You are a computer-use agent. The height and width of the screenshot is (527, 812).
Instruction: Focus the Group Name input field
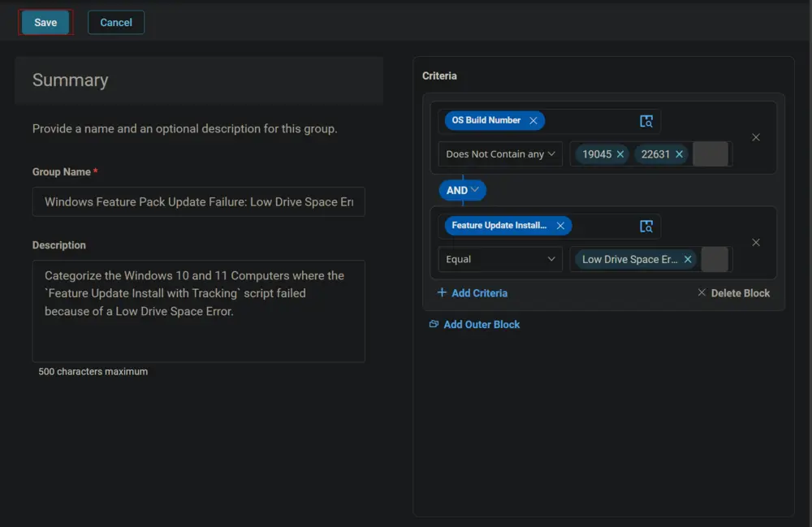point(199,202)
